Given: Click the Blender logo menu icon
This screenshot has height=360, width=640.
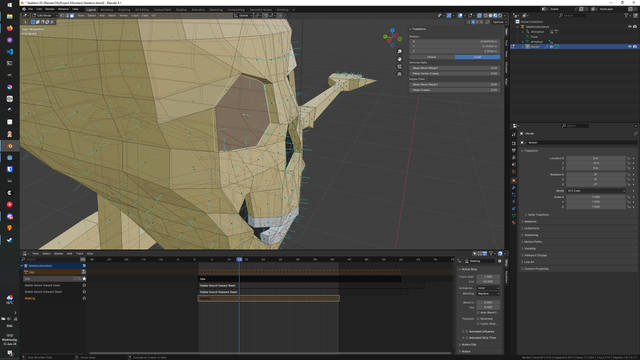Looking at the screenshot, I should coord(24,9).
